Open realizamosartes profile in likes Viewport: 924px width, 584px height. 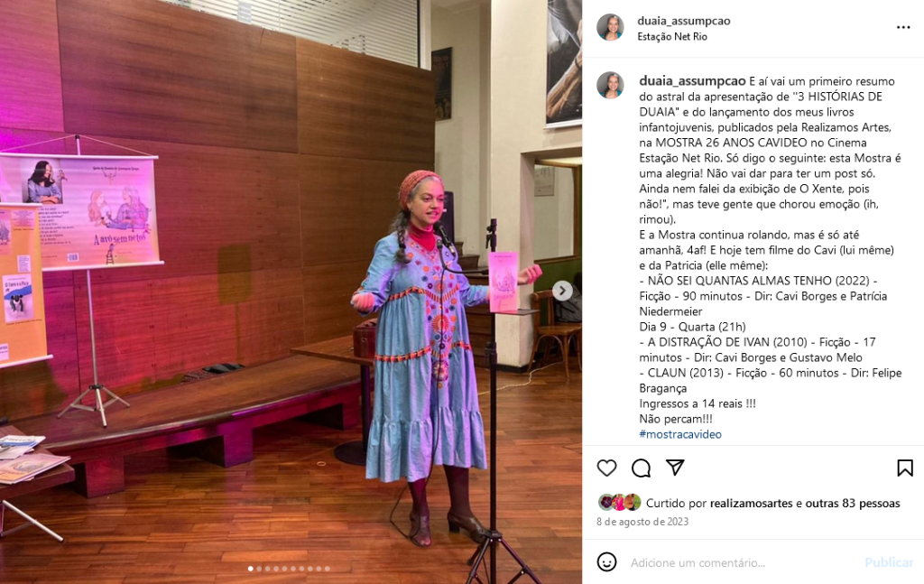(x=752, y=504)
